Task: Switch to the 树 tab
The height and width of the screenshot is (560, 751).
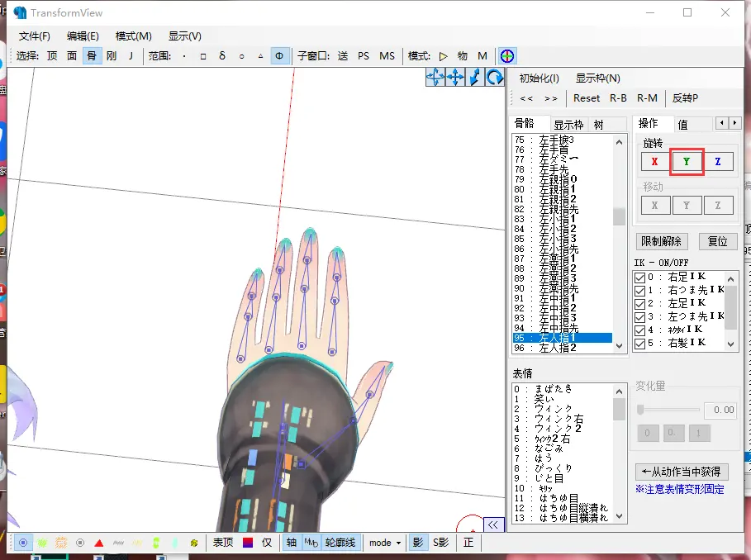Action: [x=599, y=125]
